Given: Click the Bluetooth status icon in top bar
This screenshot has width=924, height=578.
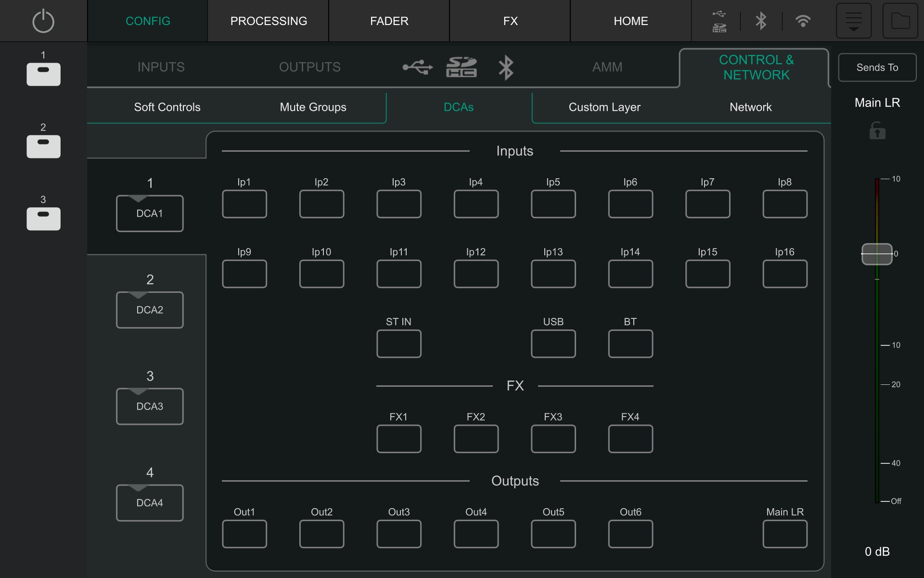Looking at the screenshot, I should click(x=761, y=21).
